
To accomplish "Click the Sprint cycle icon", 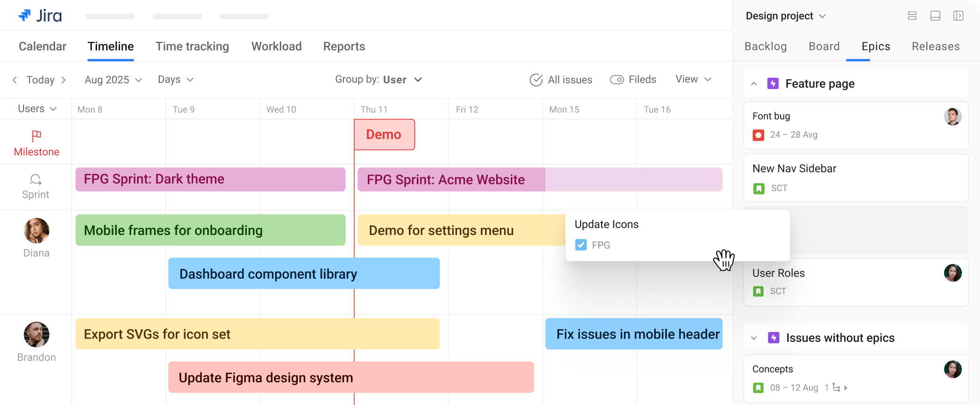I will pos(36,179).
